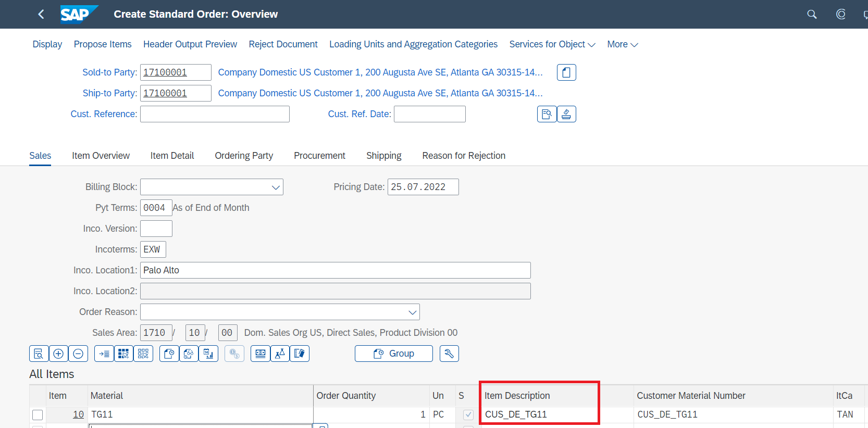Click the Pricing Date field
The width and height of the screenshot is (868, 428).
pos(423,187)
